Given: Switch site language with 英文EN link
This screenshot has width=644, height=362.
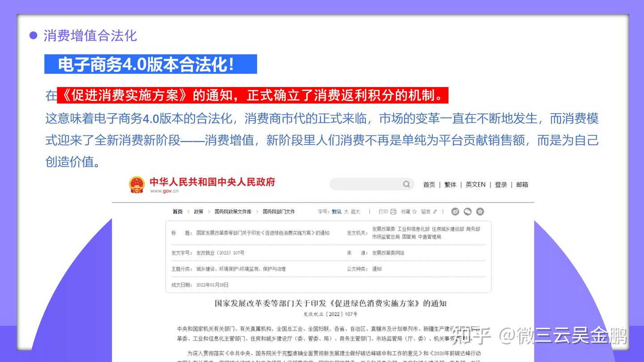Looking at the screenshot, I should 476,184.
